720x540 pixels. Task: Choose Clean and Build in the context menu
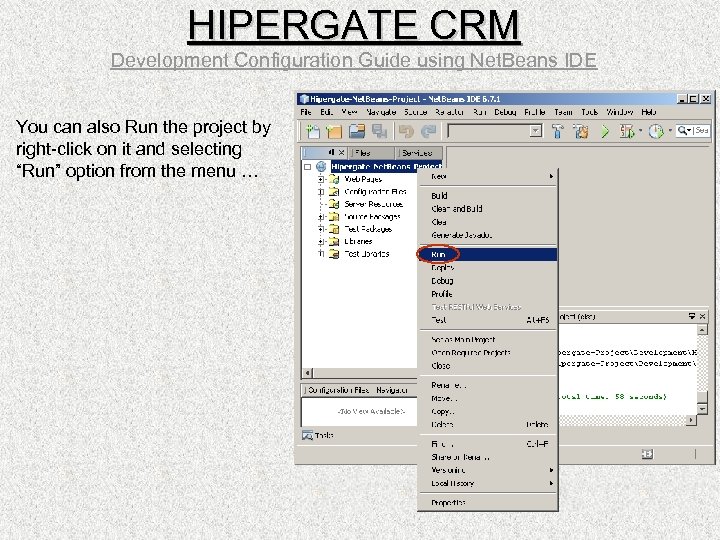(488, 209)
